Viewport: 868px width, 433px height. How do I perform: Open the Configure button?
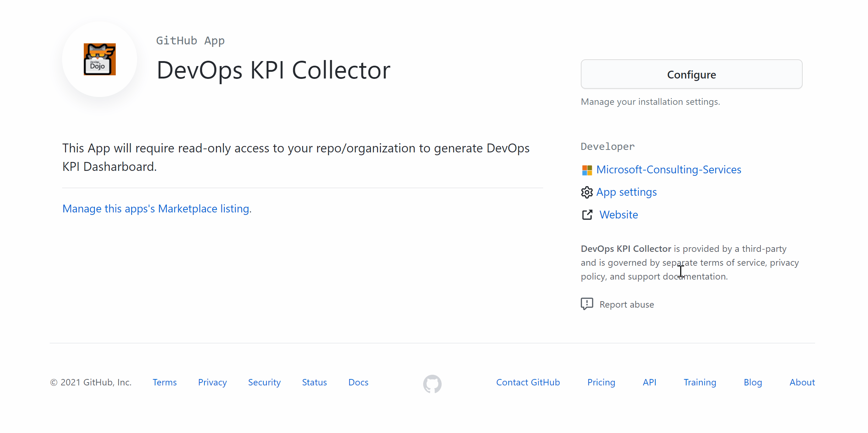coord(691,74)
